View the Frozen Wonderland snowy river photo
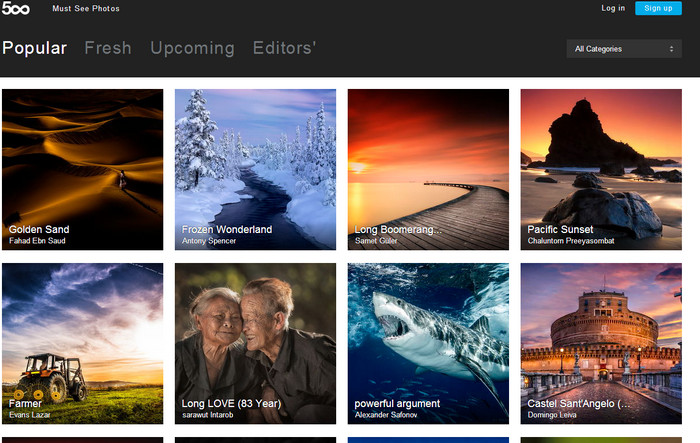Image resolution: width=700 pixels, height=443 pixels. (255, 160)
